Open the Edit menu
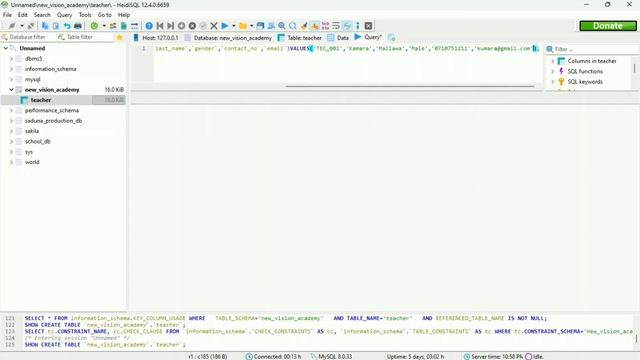Image resolution: width=640 pixels, height=360 pixels. [x=22, y=15]
